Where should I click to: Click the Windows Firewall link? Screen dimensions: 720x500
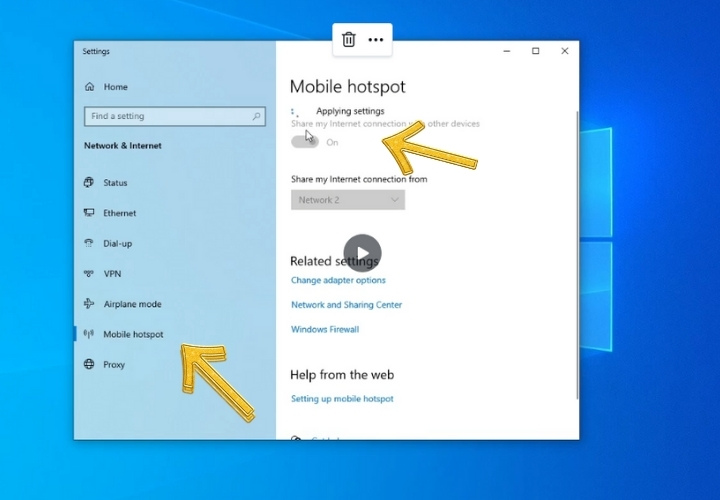[x=325, y=329]
